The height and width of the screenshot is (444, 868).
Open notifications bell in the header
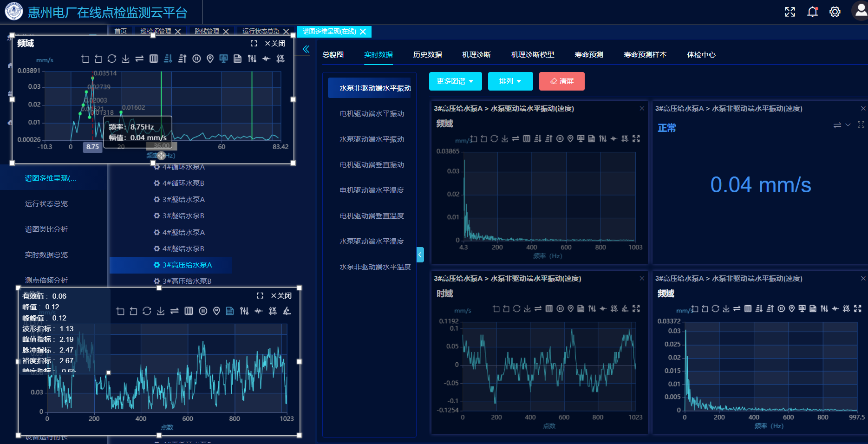[x=812, y=12]
